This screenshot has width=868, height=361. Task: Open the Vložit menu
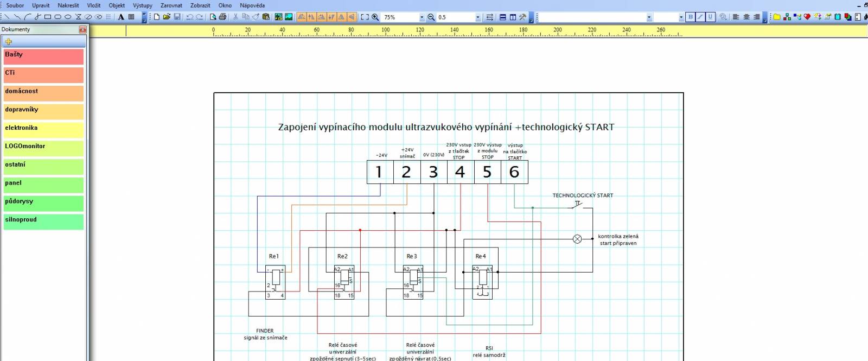(x=94, y=5)
